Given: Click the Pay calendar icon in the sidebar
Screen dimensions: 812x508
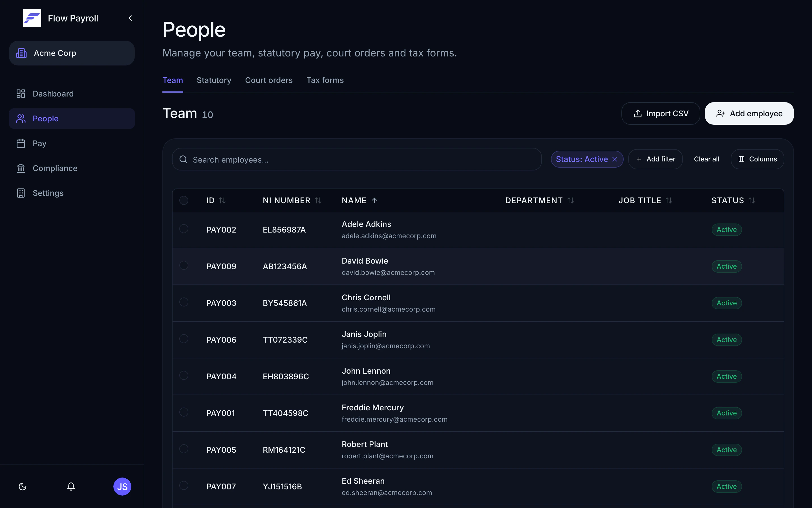Looking at the screenshot, I should coord(21,143).
